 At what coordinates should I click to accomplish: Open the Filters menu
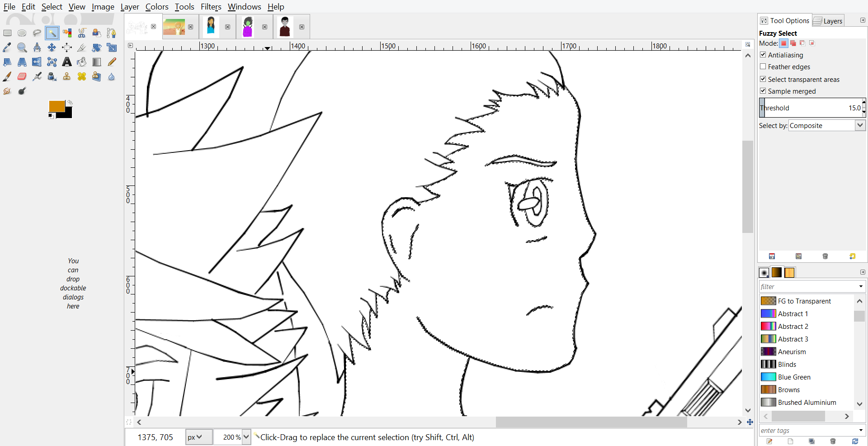click(211, 7)
